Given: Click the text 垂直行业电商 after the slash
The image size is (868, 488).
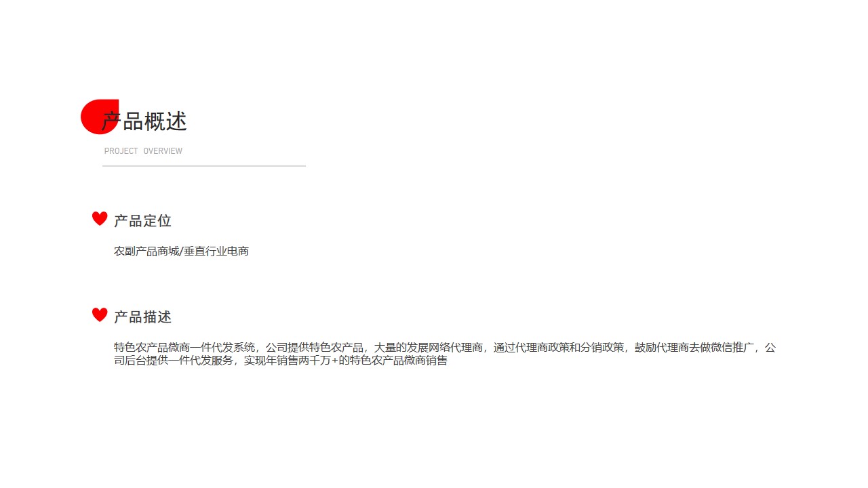Looking at the screenshot, I should [x=216, y=251].
